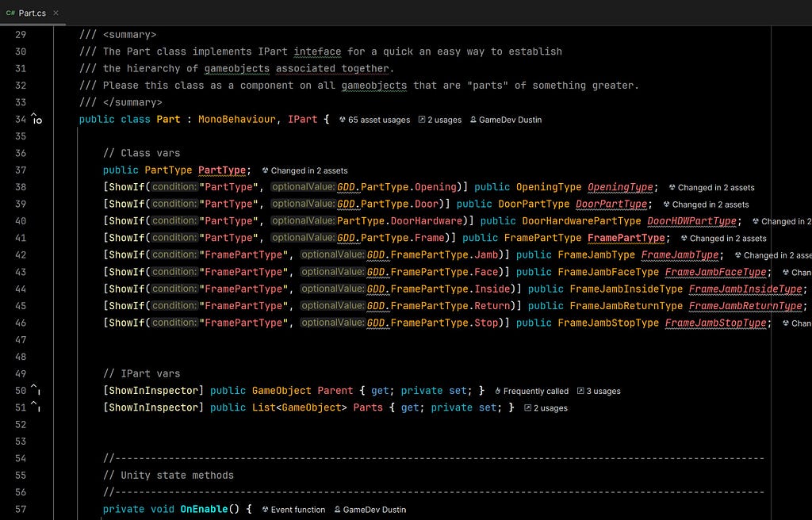Click the Unity icon beside '65 asset usages'
Viewport: 812px width, 520px height.
point(343,120)
